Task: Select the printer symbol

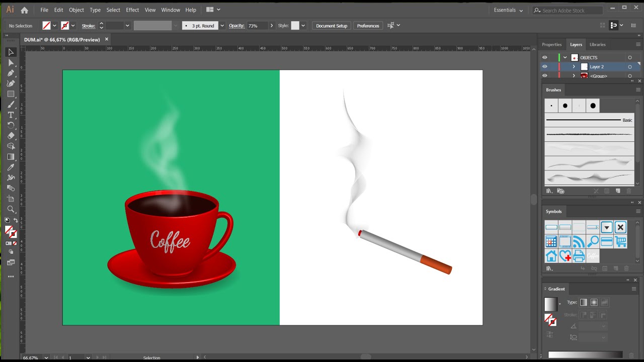Action: point(579,256)
